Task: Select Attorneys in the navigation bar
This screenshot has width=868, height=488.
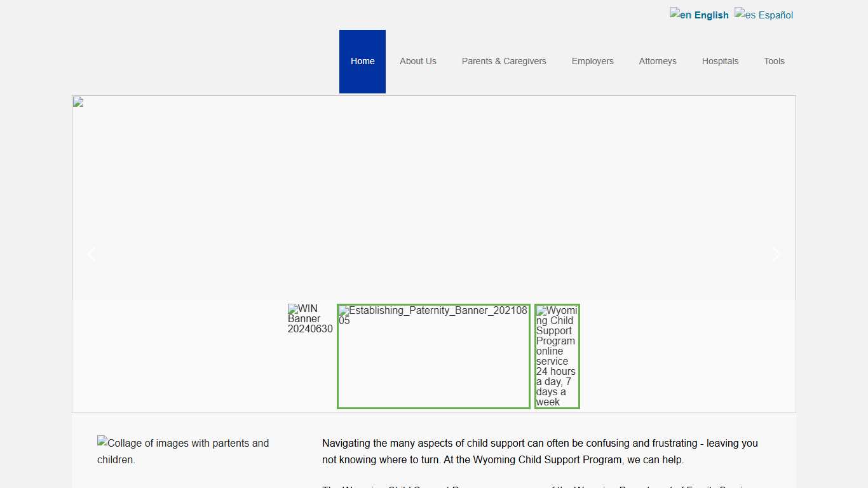Action: (657, 62)
